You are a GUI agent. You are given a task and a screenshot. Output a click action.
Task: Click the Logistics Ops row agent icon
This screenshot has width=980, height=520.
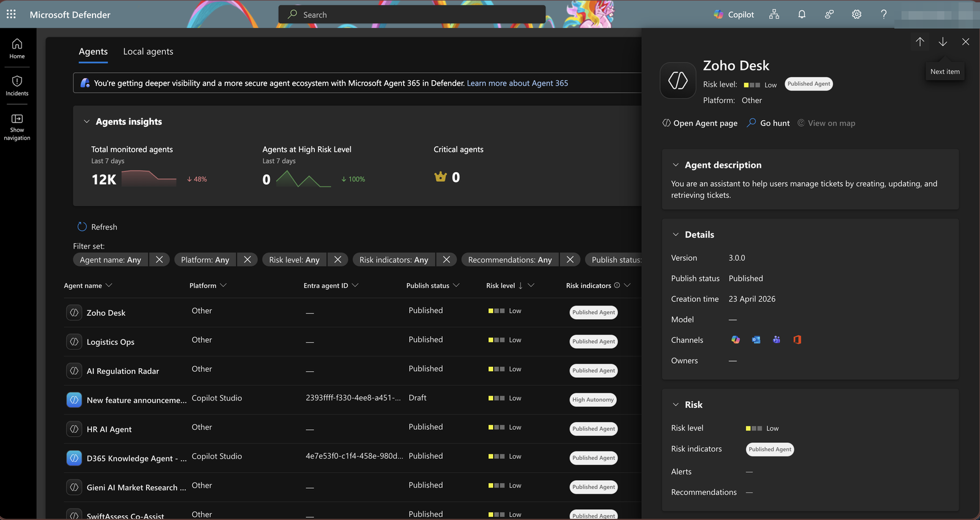pos(74,342)
